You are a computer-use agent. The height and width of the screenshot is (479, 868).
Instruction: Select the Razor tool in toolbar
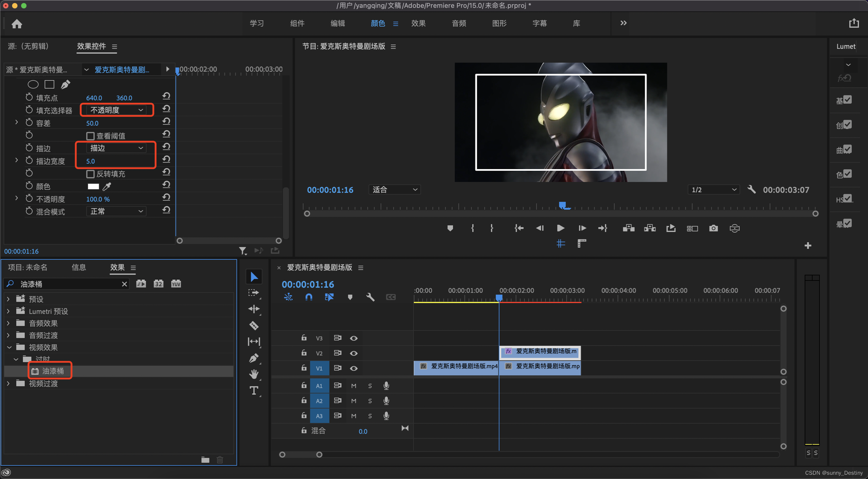coord(254,325)
